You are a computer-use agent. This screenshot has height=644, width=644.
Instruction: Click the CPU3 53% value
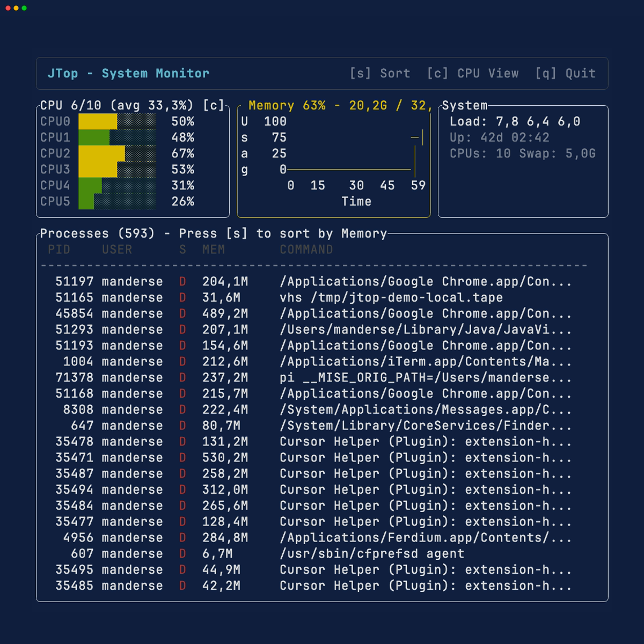[x=182, y=170]
